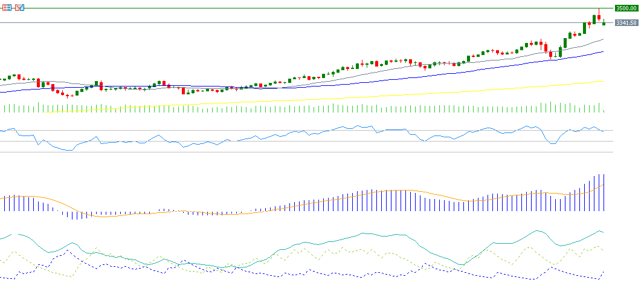Click the red candle touching the 3500 line
The height and width of the screenshot is (297, 644).
tap(599, 18)
